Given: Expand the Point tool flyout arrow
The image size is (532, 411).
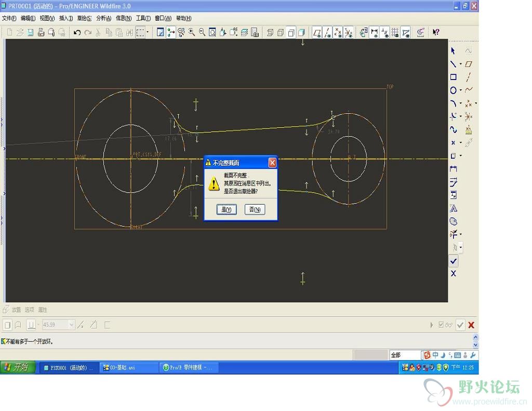Looking at the screenshot, I should (460, 142).
